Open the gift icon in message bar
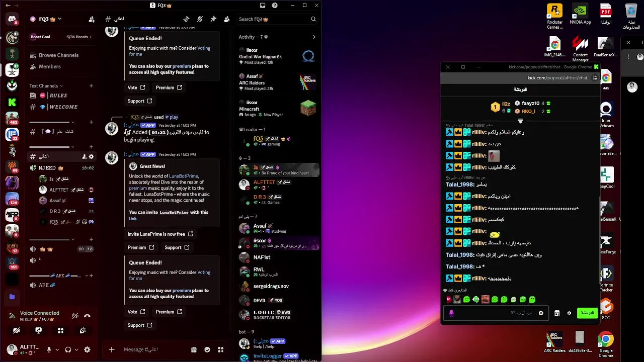The height and width of the screenshot is (362, 644). [194, 349]
